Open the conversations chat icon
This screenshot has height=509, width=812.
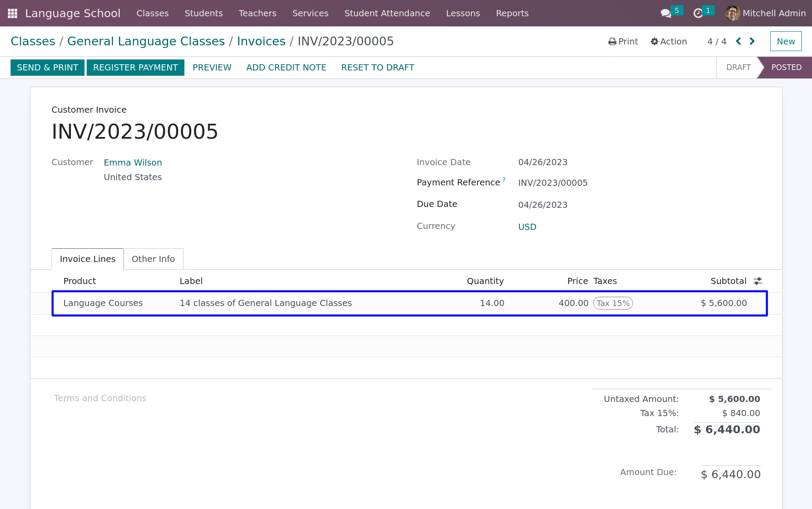(x=666, y=13)
